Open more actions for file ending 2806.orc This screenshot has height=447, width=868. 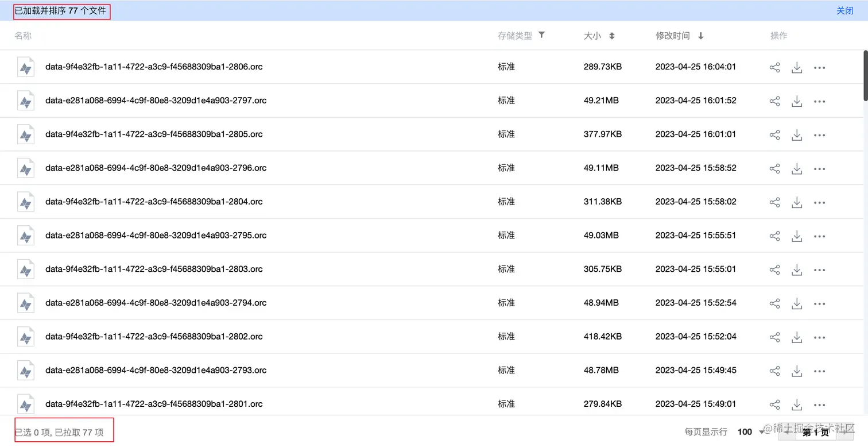click(819, 68)
